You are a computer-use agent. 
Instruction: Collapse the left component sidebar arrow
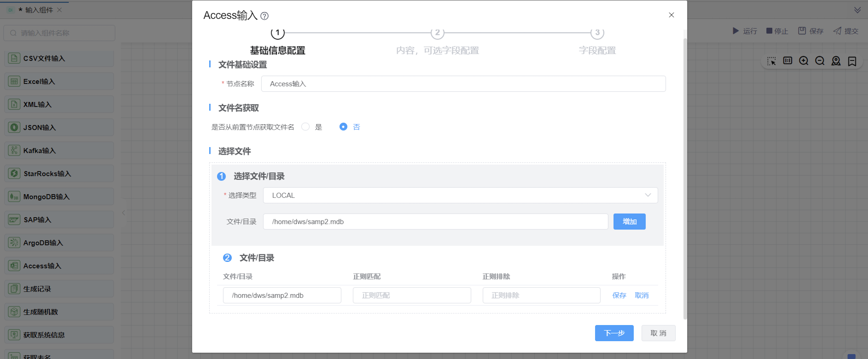(124, 213)
